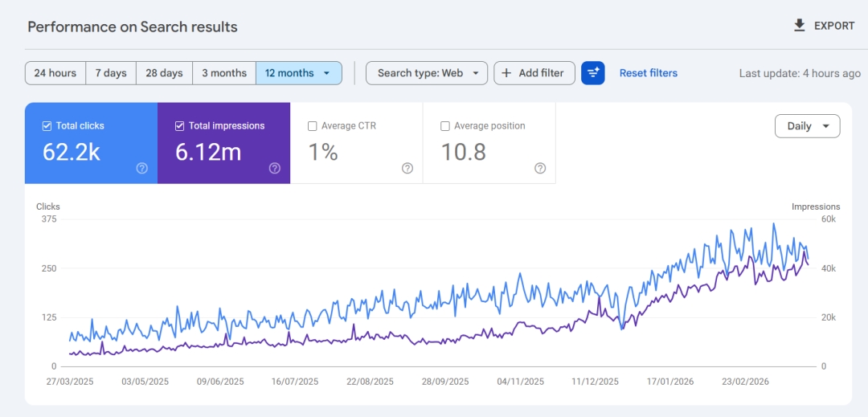The width and height of the screenshot is (868, 417).
Task: Uncheck the Total impressions checkbox
Action: tap(179, 126)
